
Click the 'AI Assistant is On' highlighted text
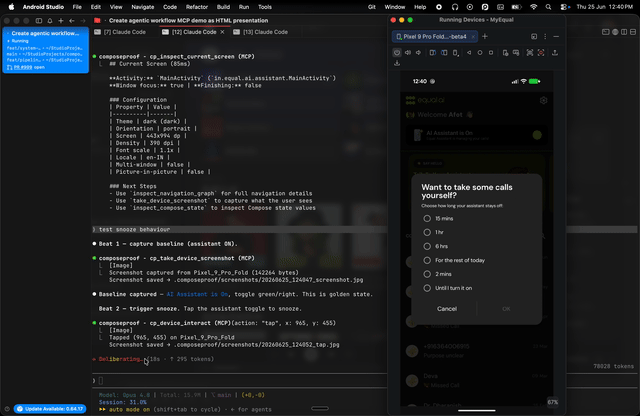(x=197, y=294)
